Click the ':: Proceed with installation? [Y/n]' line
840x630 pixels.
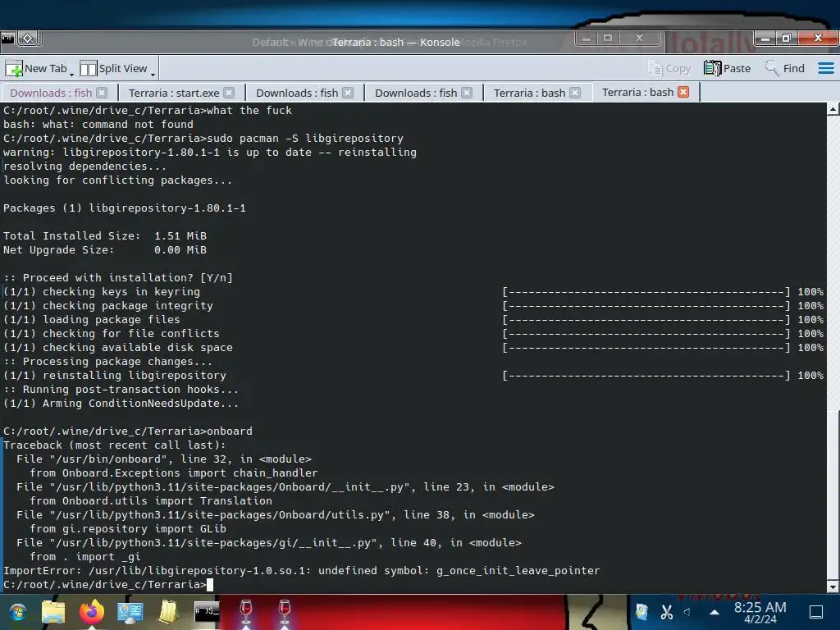(x=118, y=278)
